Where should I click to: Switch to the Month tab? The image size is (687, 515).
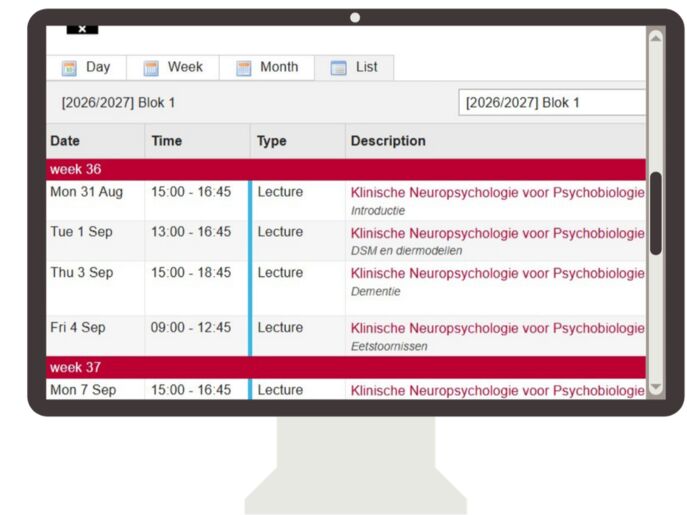[x=267, y=67]
